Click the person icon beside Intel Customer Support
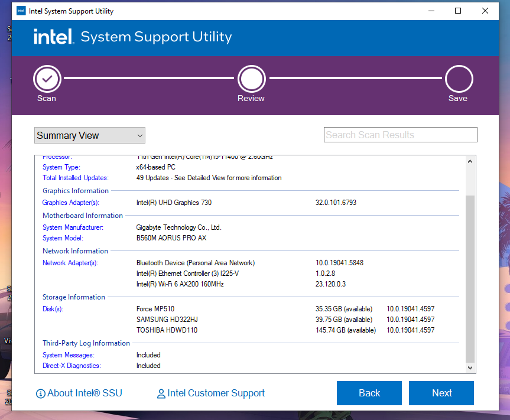This screenshot has height=420, width=510. point(161,393)
